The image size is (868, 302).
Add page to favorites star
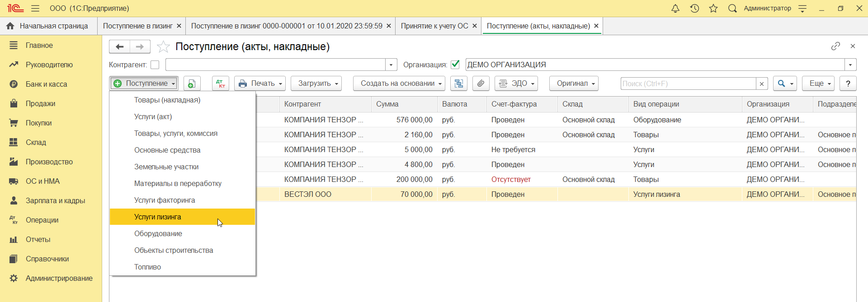coord(163,47)
